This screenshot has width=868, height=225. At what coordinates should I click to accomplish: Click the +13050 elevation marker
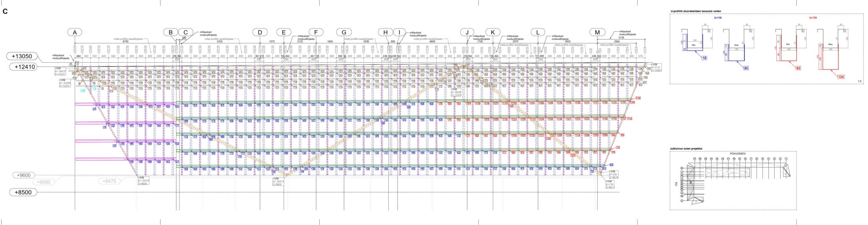point(22,56)
